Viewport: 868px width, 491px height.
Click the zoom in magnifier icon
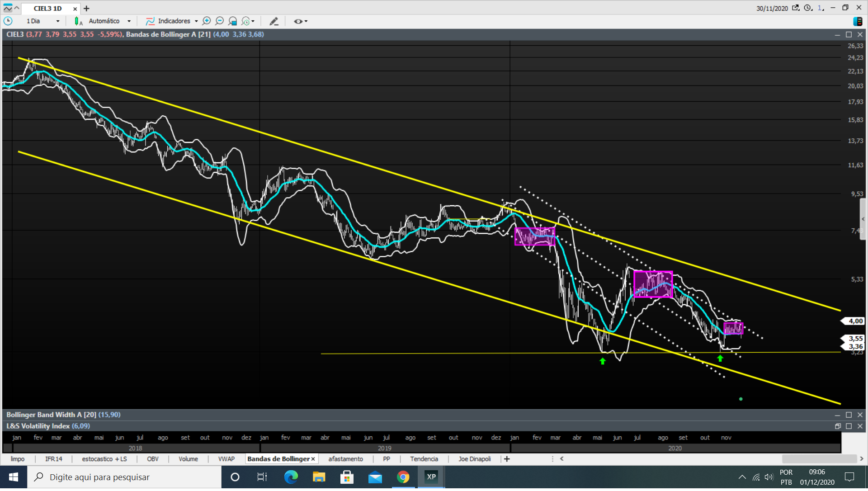(x=207, y=21)
